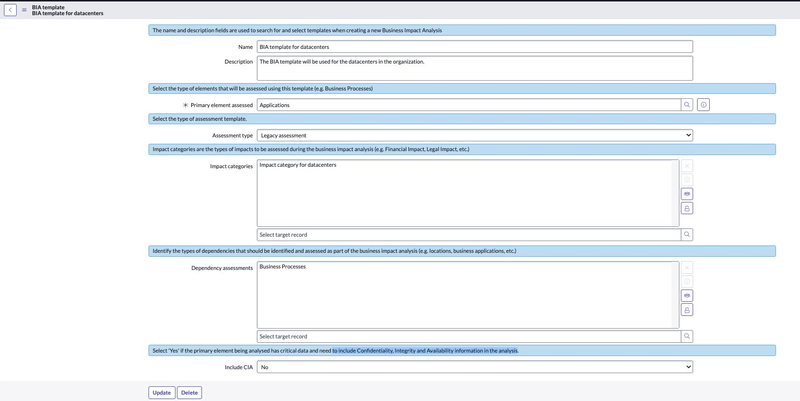Remove selected item from Impact categories
Image resolution: width=800 pixels, height=401 pixels.
(687, 166)
